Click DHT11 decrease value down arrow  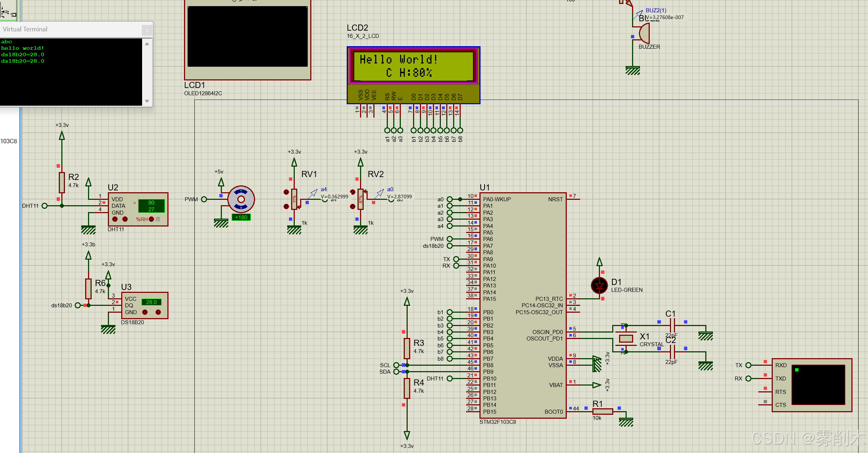[x=115, y=219]
